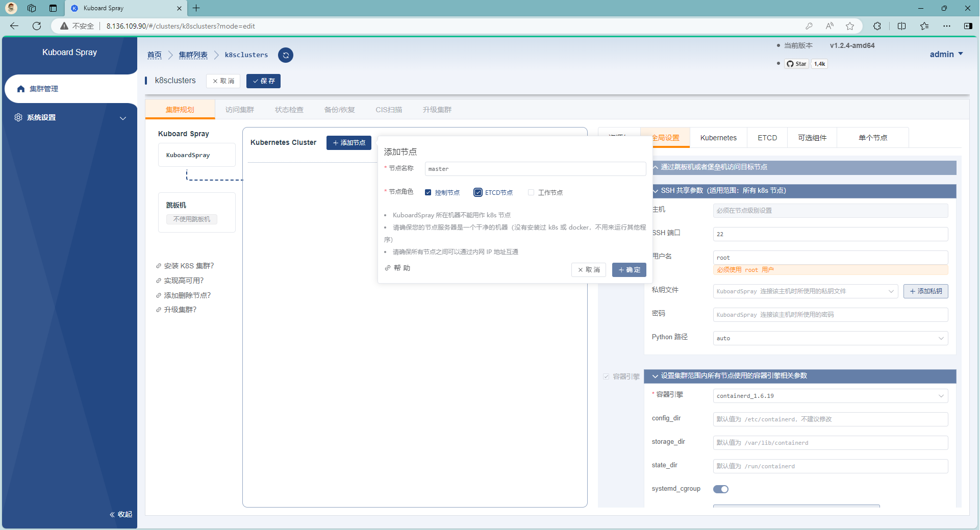Uncheck the ETCD节点 checkbox
Image resolution: width=980 pixels, height=530 pixels.
point(478,192)
